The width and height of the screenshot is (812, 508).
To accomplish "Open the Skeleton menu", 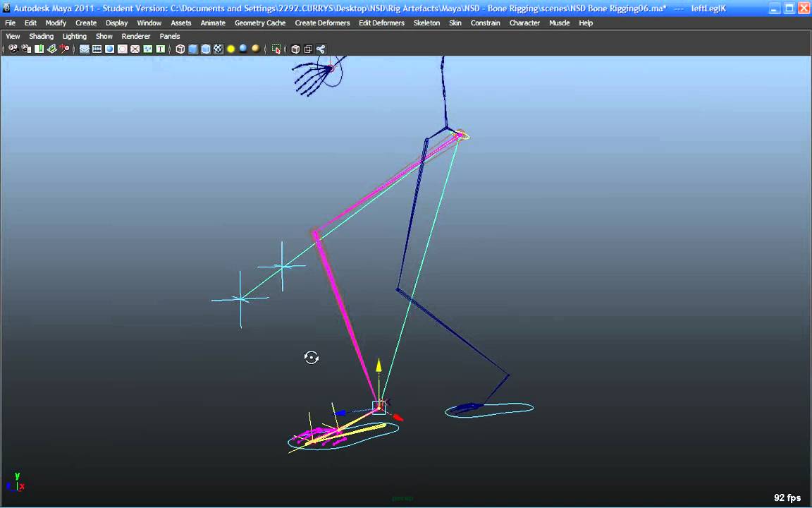I will click(426, 23).
